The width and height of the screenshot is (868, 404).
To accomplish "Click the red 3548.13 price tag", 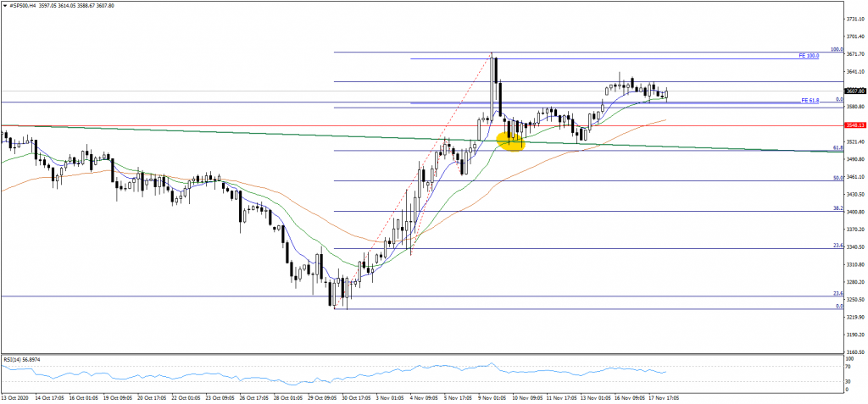I will click(854, 125).
